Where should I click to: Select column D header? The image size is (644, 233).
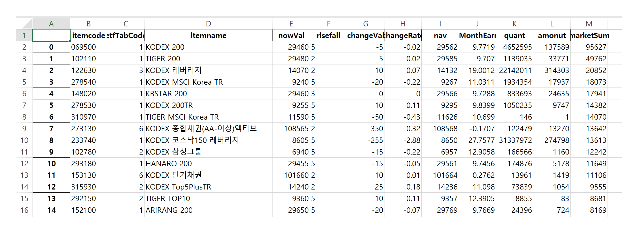point(208,24)
